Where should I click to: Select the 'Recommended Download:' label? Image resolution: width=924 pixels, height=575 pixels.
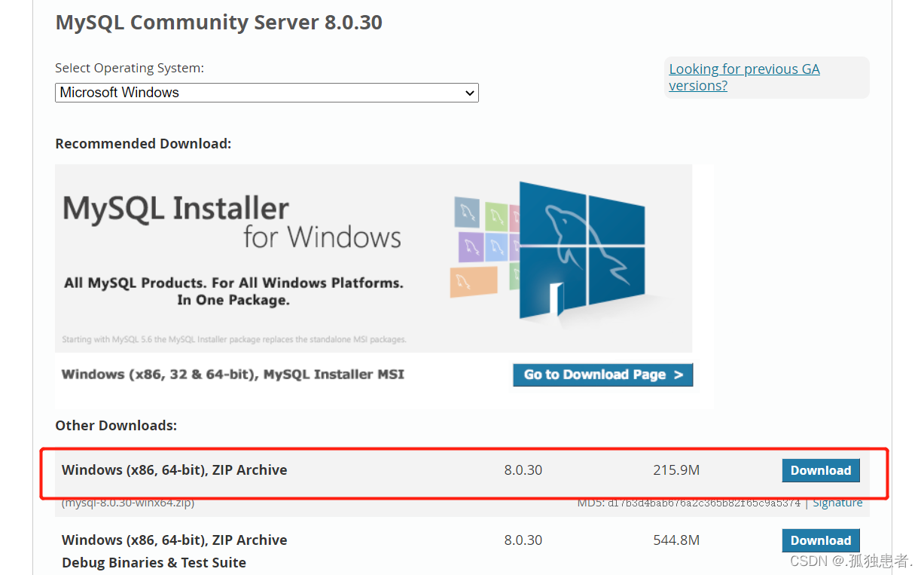(143, 144)
